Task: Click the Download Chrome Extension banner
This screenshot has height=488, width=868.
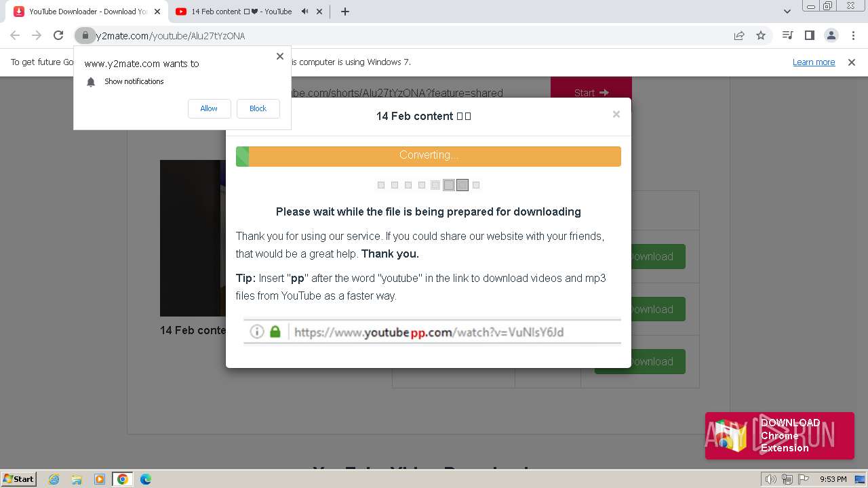Action: pos(780,436)
